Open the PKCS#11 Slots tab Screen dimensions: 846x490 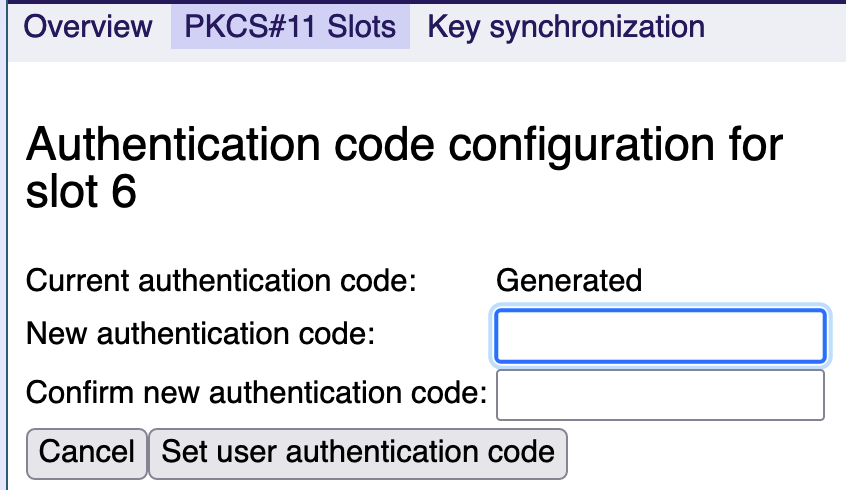[290, 26]
